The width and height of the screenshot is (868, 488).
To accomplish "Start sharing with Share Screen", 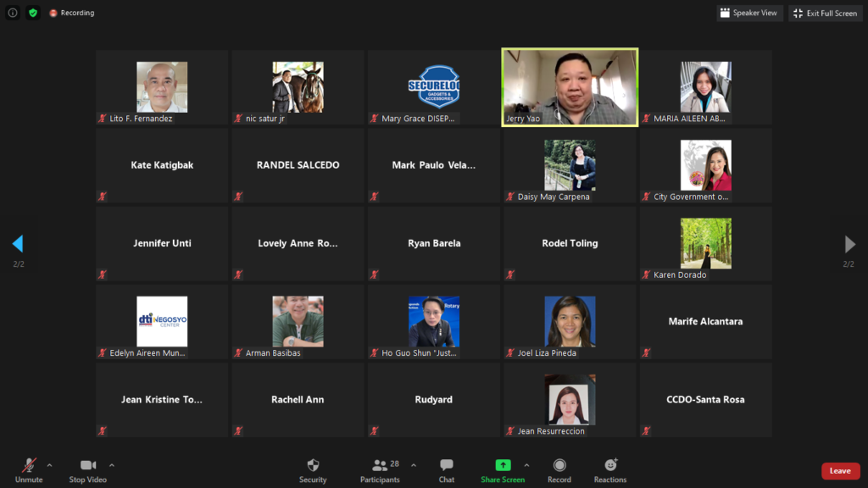I will click(503, 470).
